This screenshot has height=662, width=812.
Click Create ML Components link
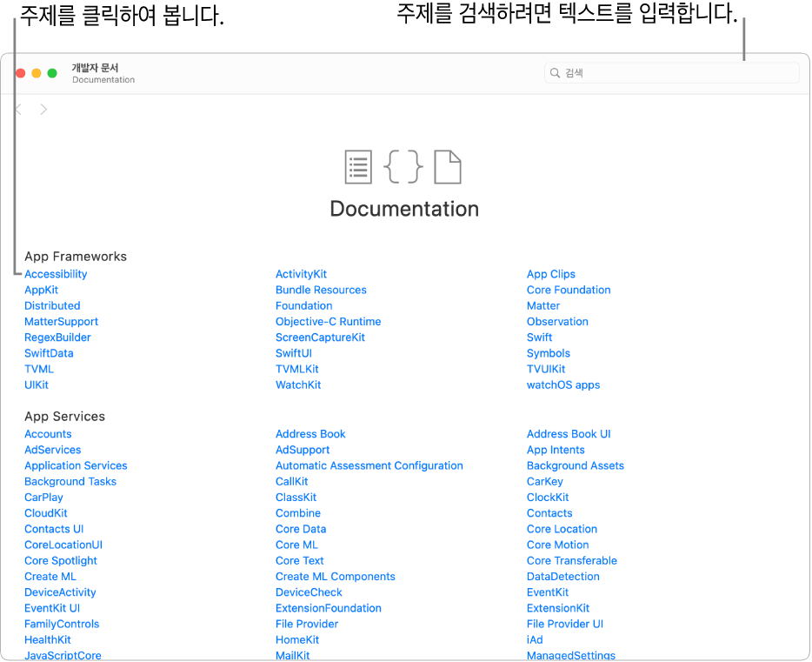point(335,577)
